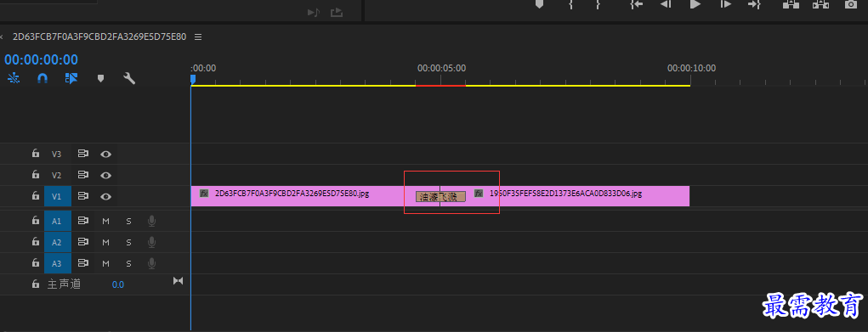Select the 油漆飞溅 transition between clips
The image size is (868, 332).
click(440, 196)
